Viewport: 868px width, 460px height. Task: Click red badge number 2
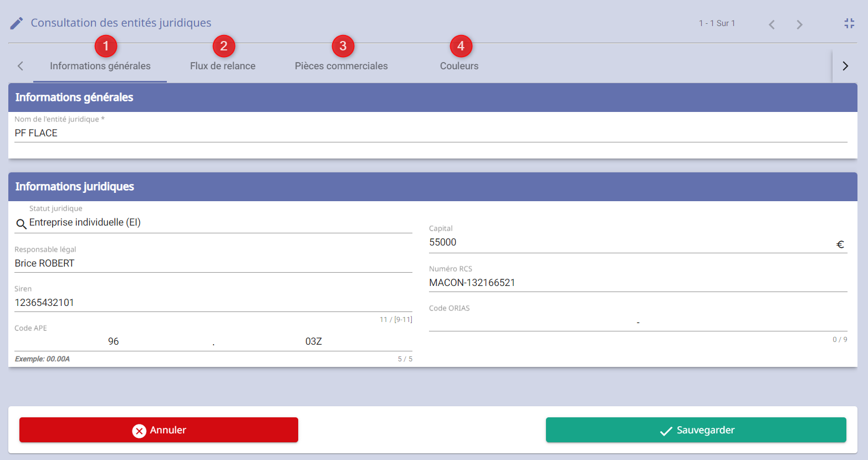click(223, 46)
